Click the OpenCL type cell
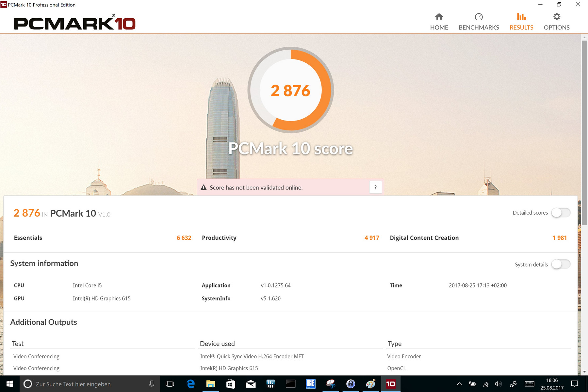Image resolution: width=588 pixels, height=392 pixels. click(397, 368)
